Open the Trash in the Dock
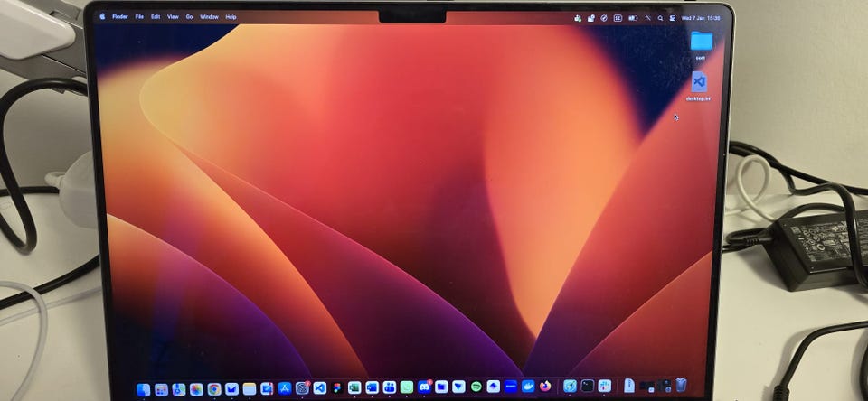 [681, 386]
